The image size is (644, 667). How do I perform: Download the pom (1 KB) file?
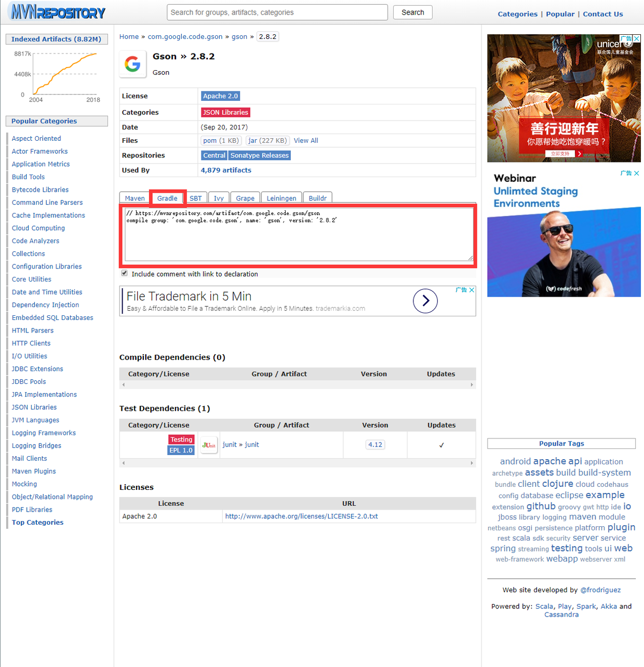point(221,141)
